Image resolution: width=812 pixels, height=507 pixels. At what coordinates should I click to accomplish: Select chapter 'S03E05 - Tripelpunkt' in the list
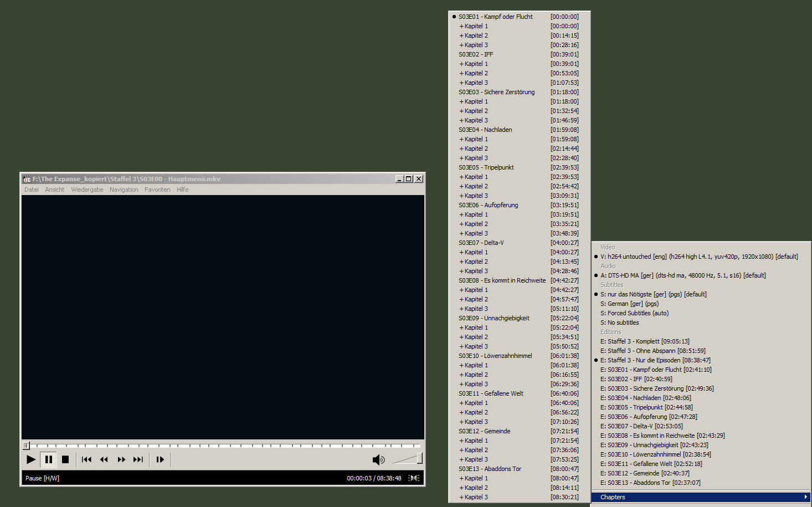[486, 167]
